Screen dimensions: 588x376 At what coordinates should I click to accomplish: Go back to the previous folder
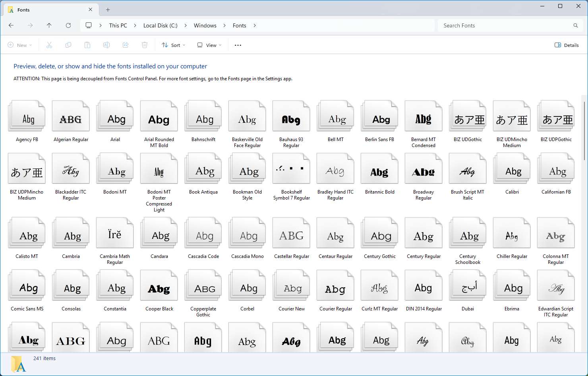11,25
